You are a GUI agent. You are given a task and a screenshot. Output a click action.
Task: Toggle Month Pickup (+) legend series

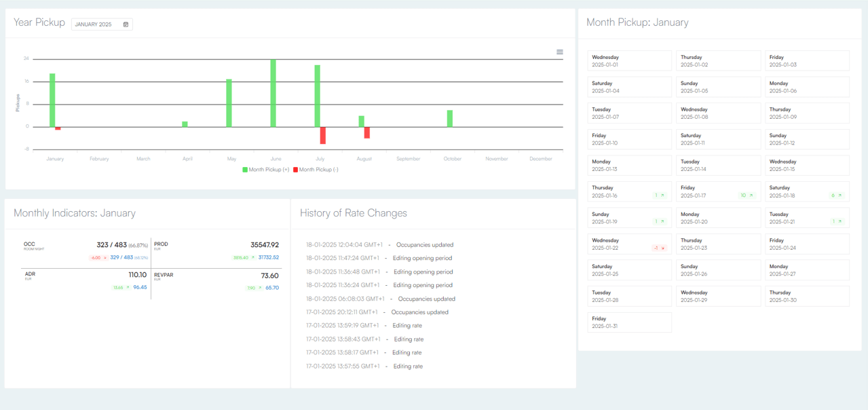tap(265, 170)
